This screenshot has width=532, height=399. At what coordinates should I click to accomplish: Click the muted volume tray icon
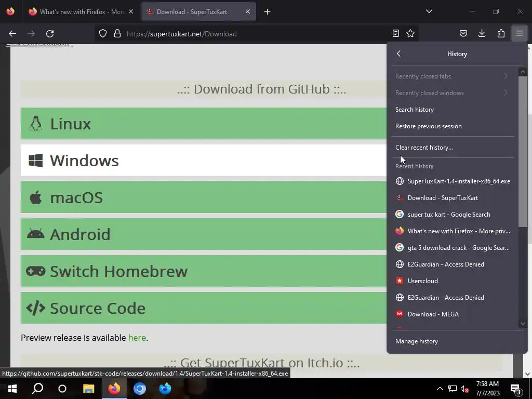[x=464, y=389]
